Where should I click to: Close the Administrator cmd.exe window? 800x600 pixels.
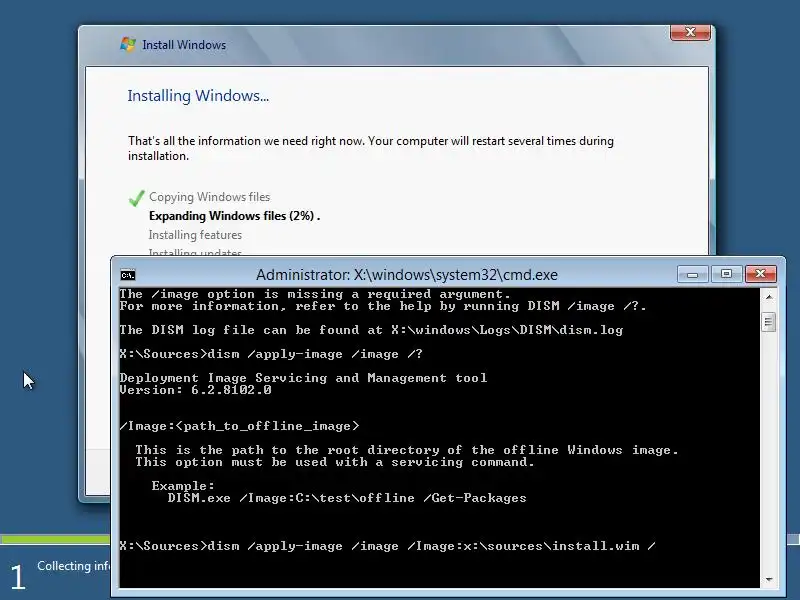pyautogui.click(x=760, y=274)
